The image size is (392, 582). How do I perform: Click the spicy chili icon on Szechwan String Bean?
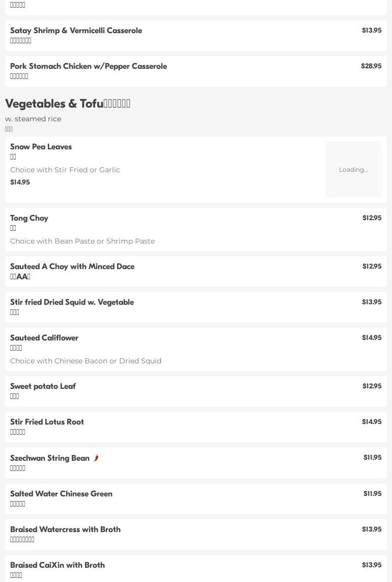pos(96,458)
